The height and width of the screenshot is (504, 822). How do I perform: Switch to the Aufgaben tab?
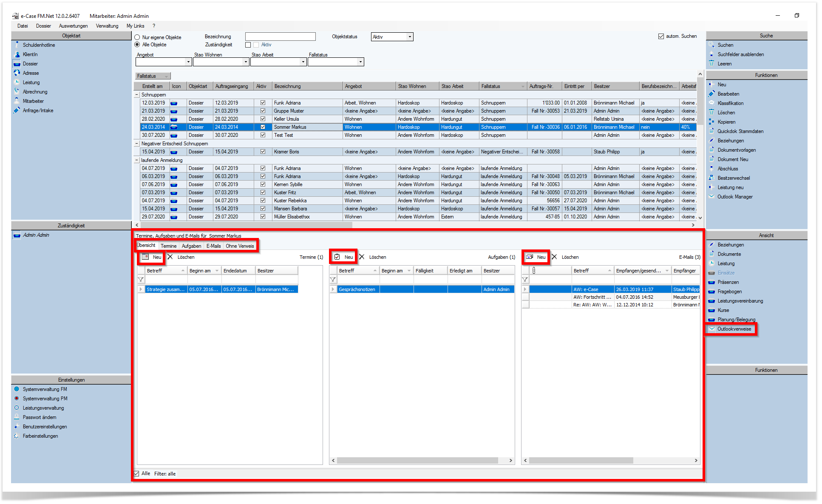click(x=192, y=246)
